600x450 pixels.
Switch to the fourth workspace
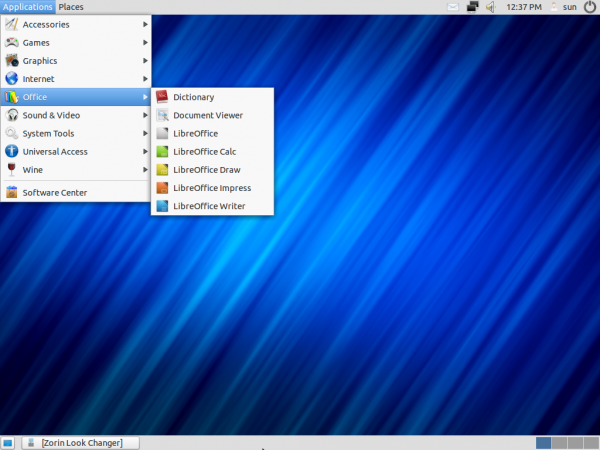pos(591,443)
